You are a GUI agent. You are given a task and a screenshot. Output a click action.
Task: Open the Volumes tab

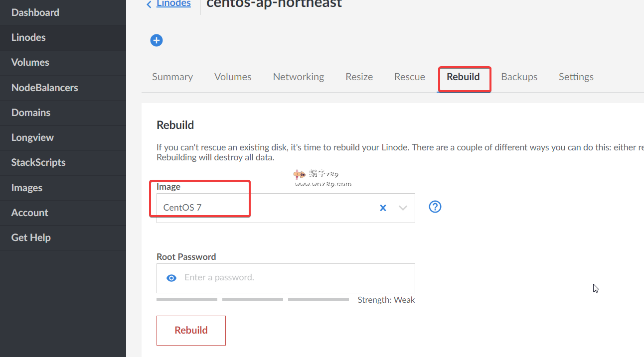(x=233, y=77)
